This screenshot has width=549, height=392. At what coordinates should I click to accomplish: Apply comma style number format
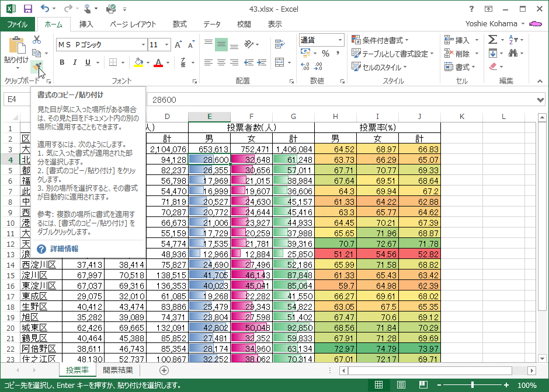tap(338, 54)
